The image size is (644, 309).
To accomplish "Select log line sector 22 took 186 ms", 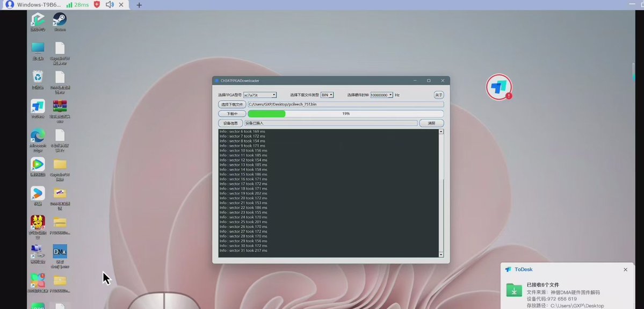I will coord(243,207).
